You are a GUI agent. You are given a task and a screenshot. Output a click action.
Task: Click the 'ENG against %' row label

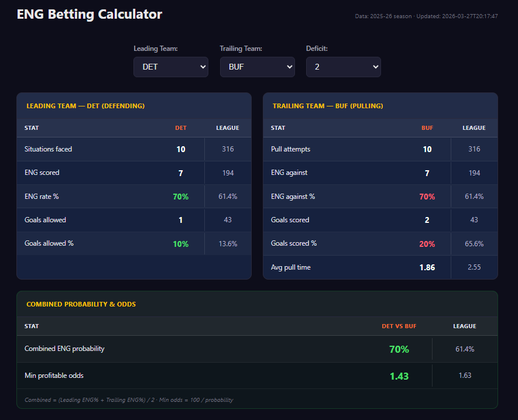tap(293, 197)
